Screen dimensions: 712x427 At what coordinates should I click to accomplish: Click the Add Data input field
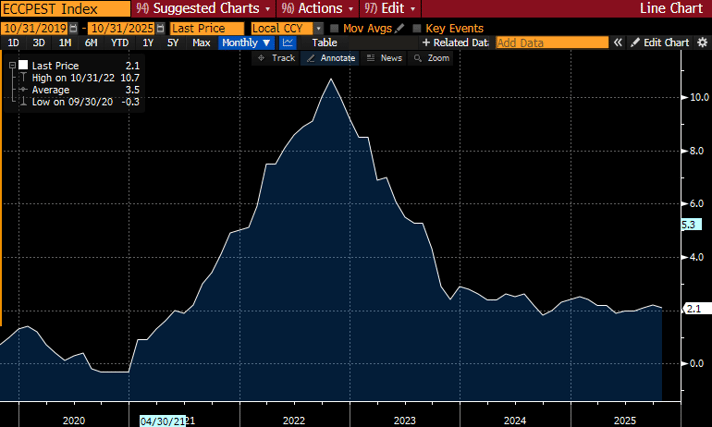point(551,43)
